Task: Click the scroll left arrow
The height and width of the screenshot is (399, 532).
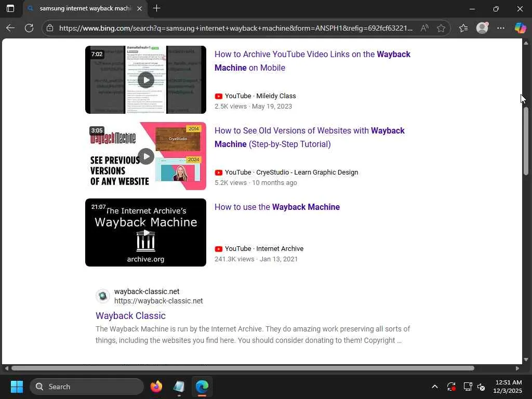Action: (6, 368)
